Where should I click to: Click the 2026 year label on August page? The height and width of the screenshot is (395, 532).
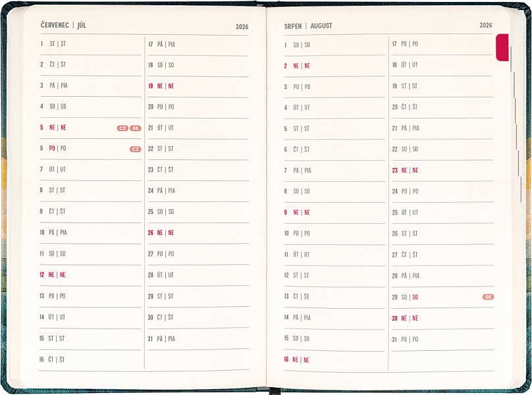485,26
